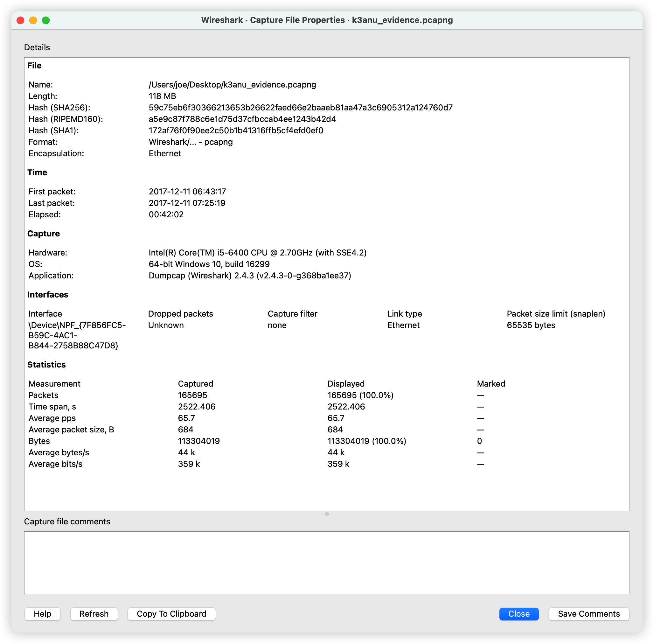Click the Marked column header in Statistics

[491, 383]
